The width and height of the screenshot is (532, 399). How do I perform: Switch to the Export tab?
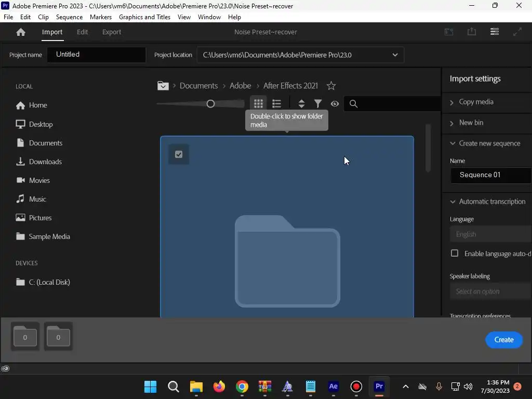pos(112,32)
